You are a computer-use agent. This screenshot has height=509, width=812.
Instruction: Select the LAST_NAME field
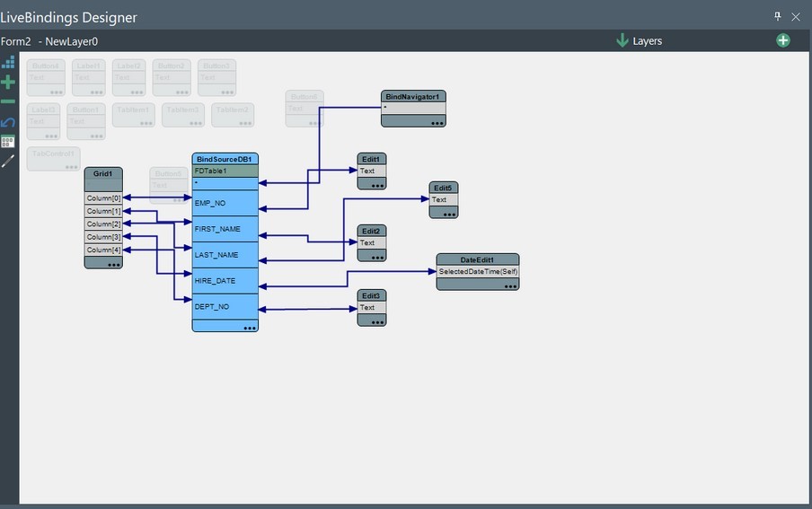point(225,255)
